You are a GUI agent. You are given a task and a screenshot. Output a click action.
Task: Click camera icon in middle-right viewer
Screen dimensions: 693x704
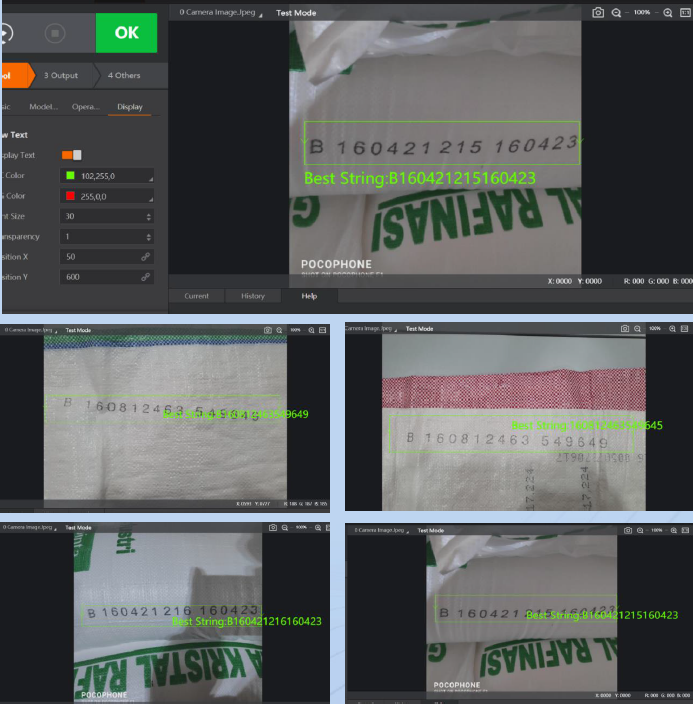coord(625,328)
